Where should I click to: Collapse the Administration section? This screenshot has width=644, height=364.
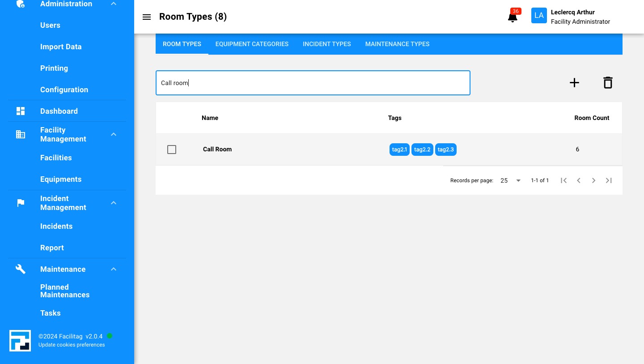click(x=114, y=4)
